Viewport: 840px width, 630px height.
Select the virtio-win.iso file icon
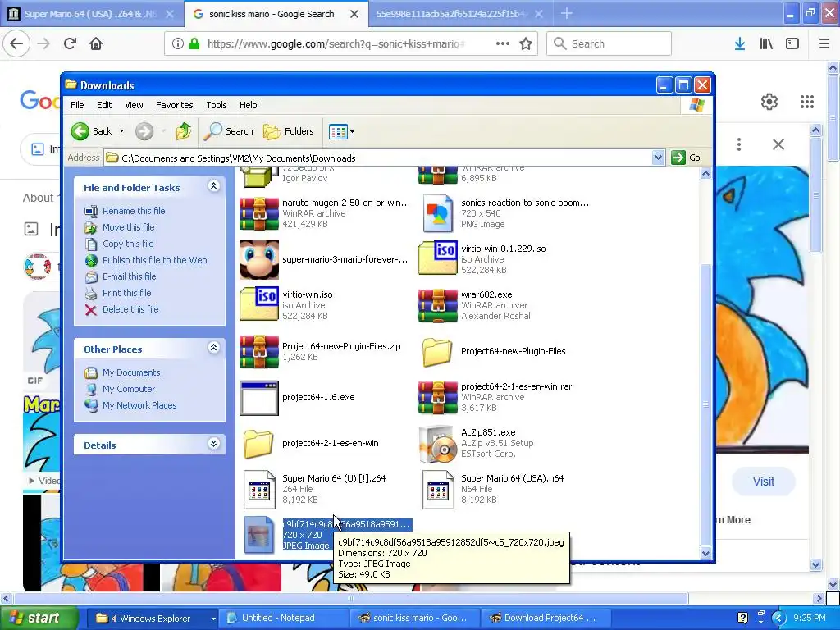coord(258,304)
